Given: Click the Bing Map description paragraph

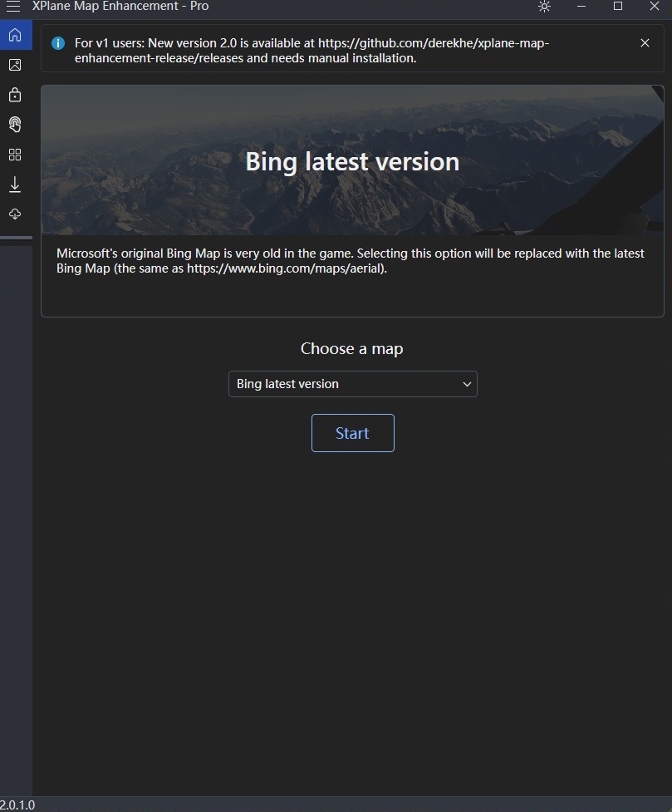Looking at the screenshot, I should (351, 260).
